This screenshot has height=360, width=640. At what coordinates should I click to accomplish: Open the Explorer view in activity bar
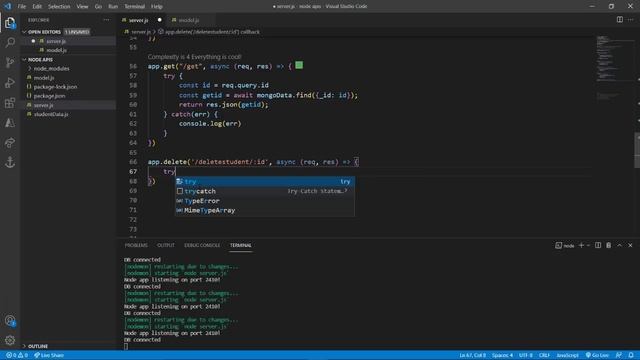[x=10, y=23]
